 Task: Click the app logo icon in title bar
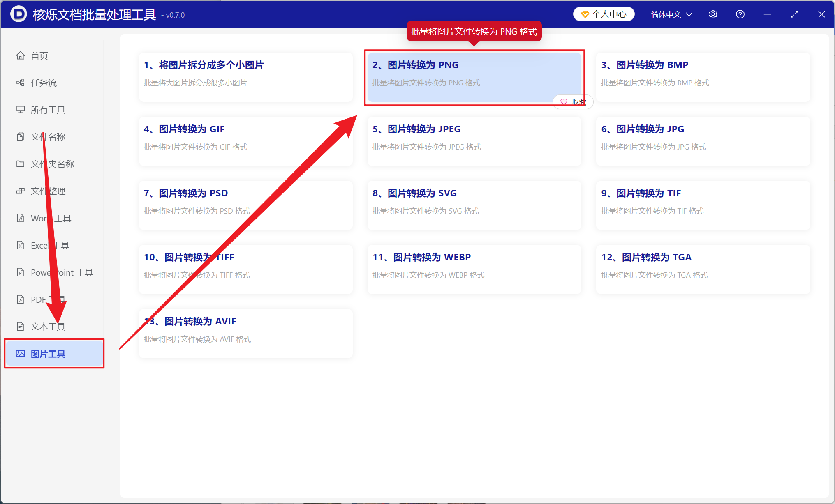pyautogui.click(x=19, y=14)
